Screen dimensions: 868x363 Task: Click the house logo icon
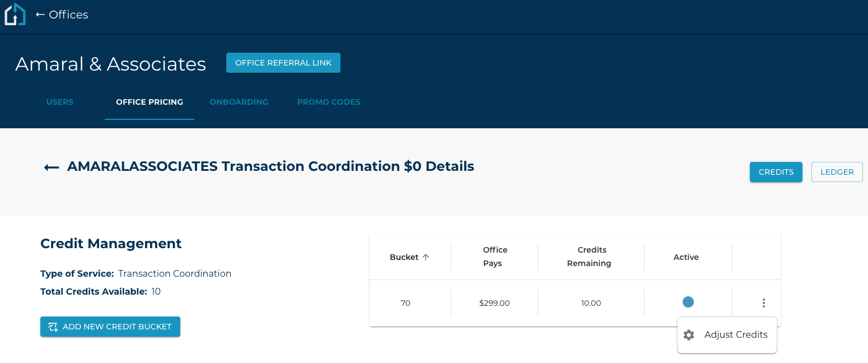coord(15,15)
